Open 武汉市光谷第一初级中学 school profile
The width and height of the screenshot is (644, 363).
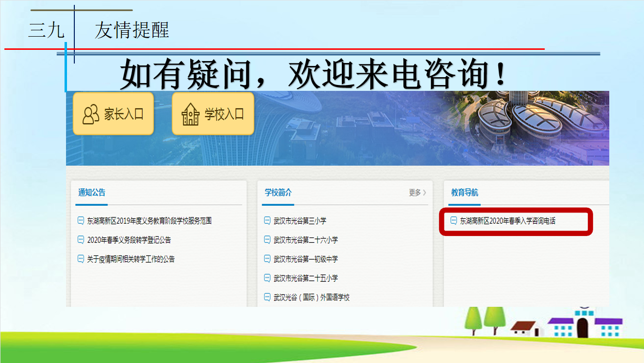[x=306, y=259]
